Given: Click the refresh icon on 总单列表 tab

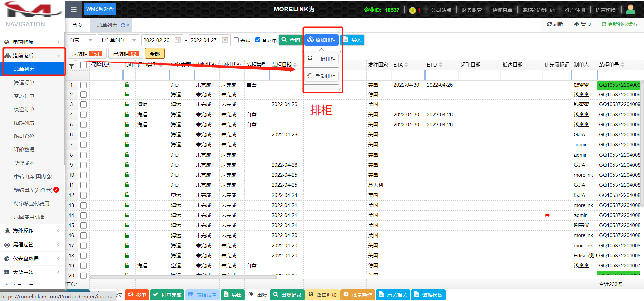Looking at the screenshot, I should pos(123,25).
